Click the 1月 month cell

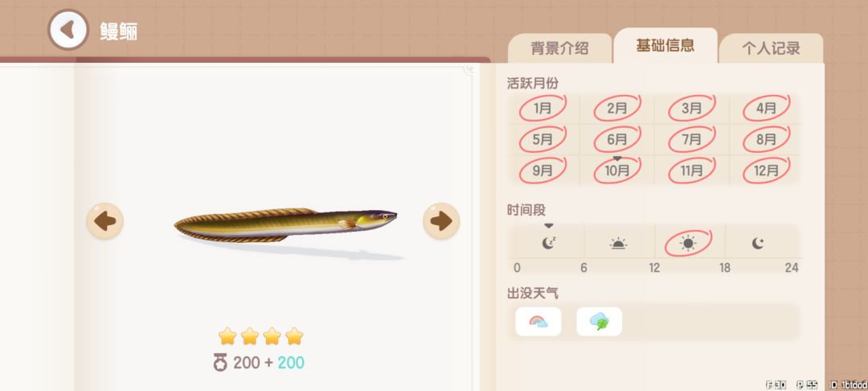(543, 109)
